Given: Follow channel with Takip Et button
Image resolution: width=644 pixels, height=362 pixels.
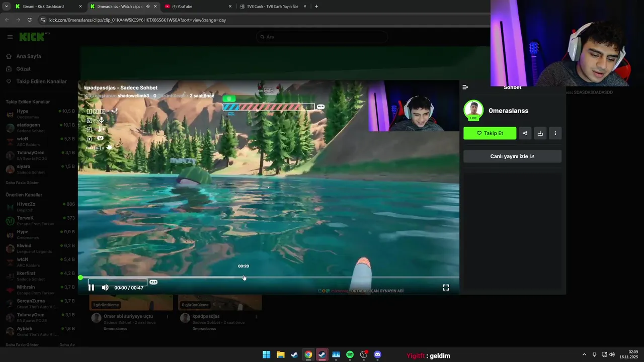Looking at the screenshot, I should [490, 133].
